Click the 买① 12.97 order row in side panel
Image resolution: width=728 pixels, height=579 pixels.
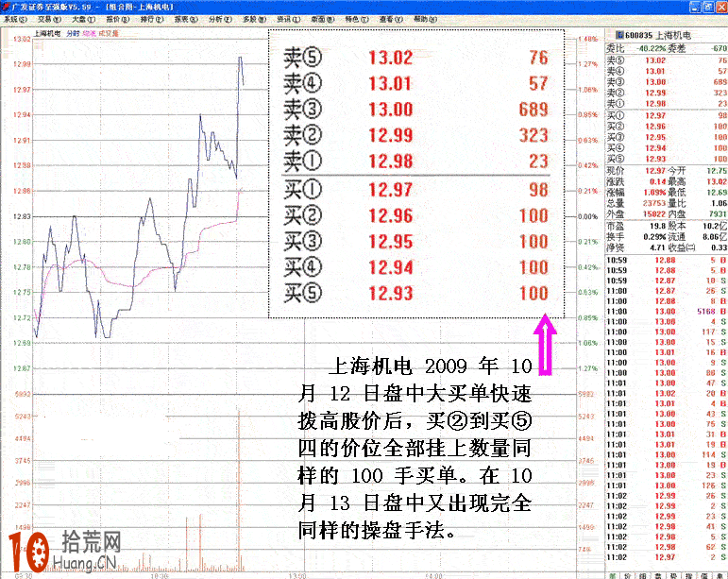[x=666, y=115]
